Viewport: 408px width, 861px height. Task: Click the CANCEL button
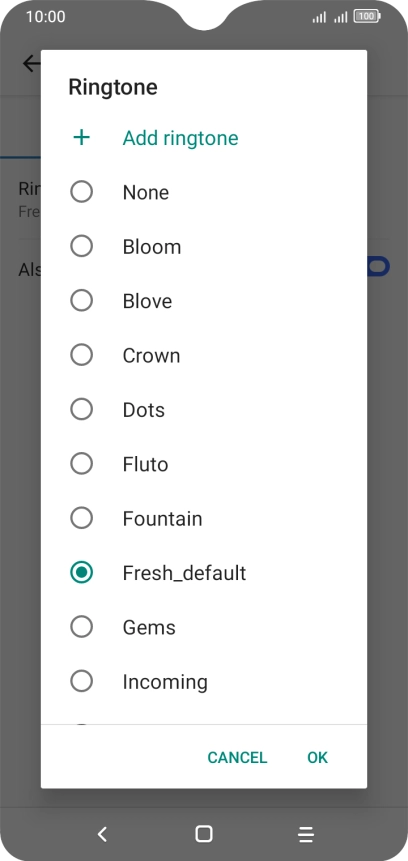[237, 758]
